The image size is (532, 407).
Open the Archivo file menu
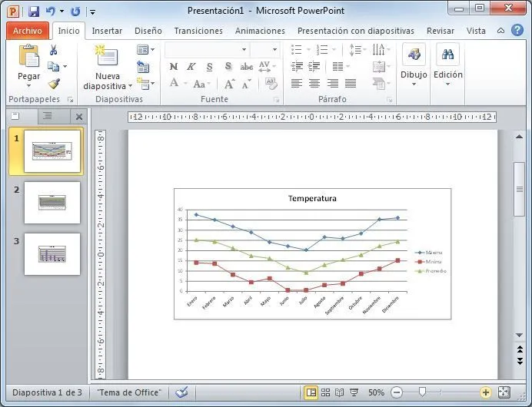tap(28, 31)
